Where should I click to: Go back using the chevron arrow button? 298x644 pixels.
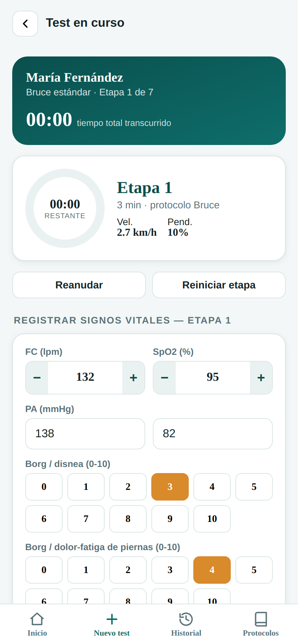[25, 24]
